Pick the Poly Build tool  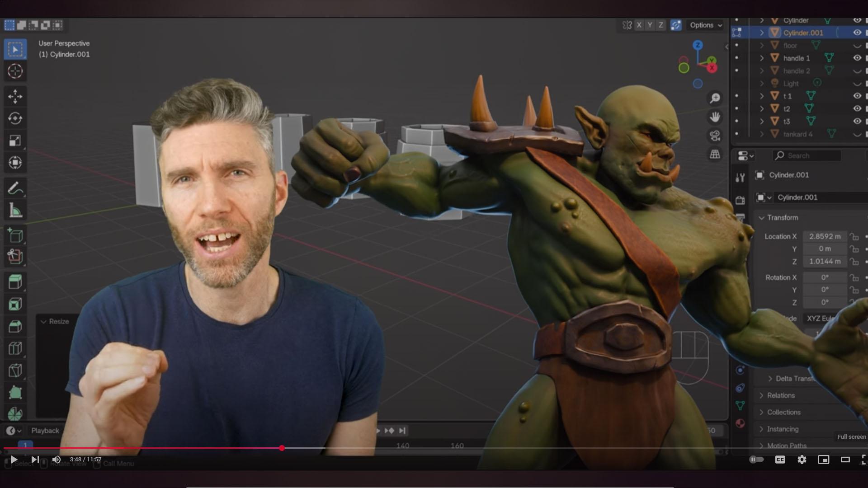coord(15,392)
